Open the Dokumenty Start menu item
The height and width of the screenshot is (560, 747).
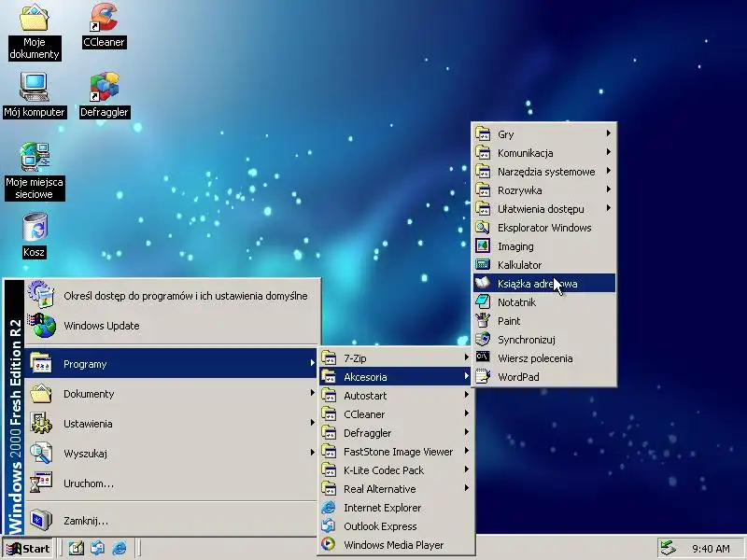coord(173,394)
